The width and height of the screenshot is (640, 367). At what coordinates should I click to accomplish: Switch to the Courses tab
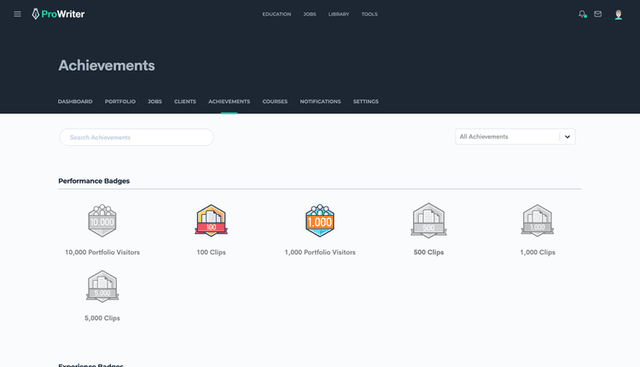pyautogui.click(x=275, y=102)
